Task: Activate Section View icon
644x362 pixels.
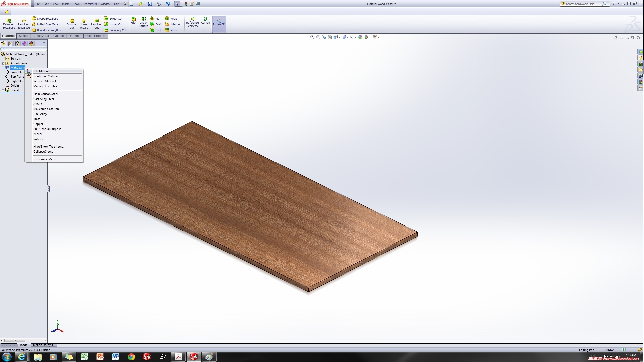Action: click(x=330, y=37)
